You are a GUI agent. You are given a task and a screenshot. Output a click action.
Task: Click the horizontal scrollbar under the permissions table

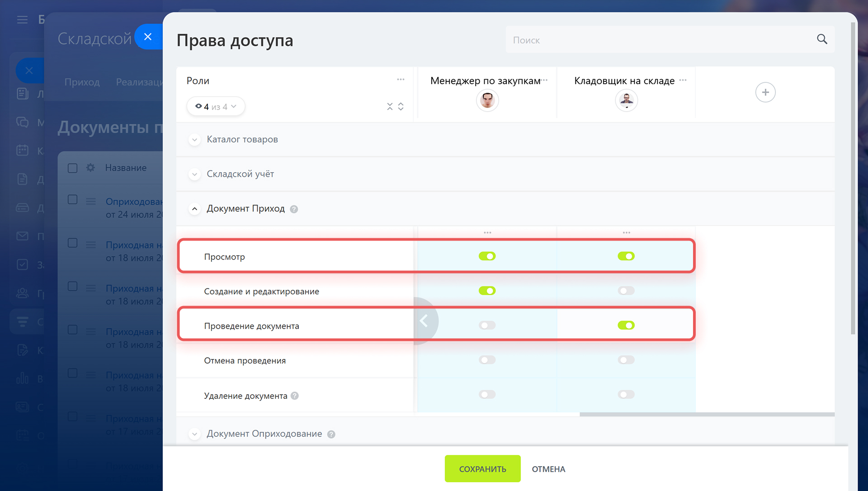(x=707, y=414)
